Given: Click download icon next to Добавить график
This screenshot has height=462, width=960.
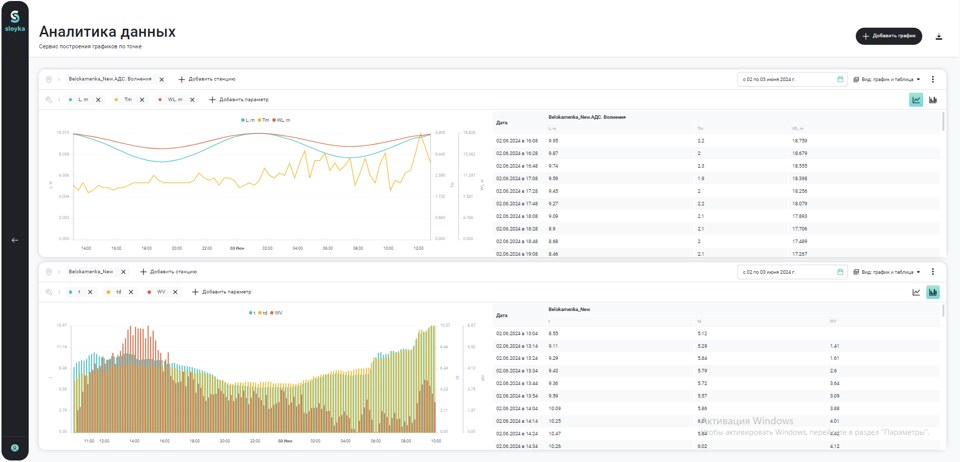Looking at the screenshot, I should click(939, 37).
